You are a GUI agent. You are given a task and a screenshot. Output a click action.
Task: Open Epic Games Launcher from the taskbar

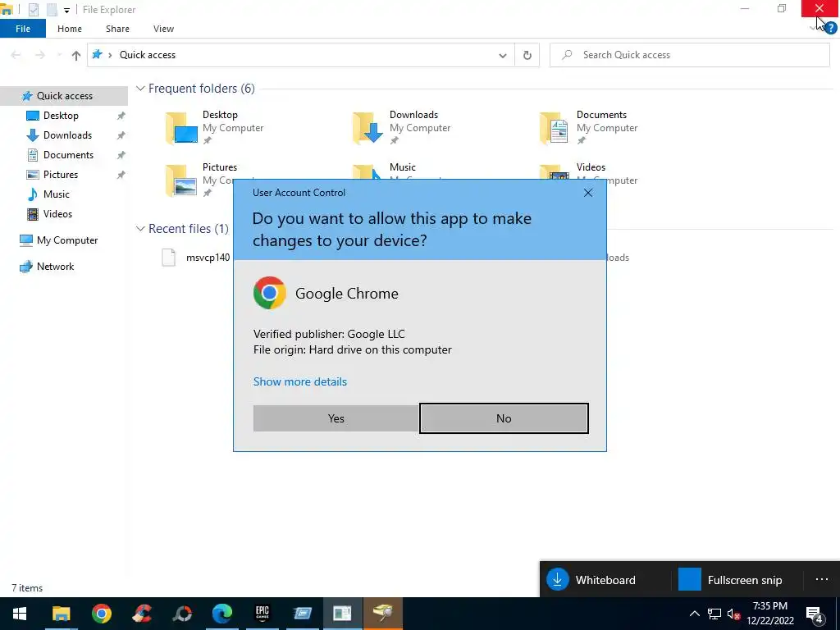coord(262,614)
